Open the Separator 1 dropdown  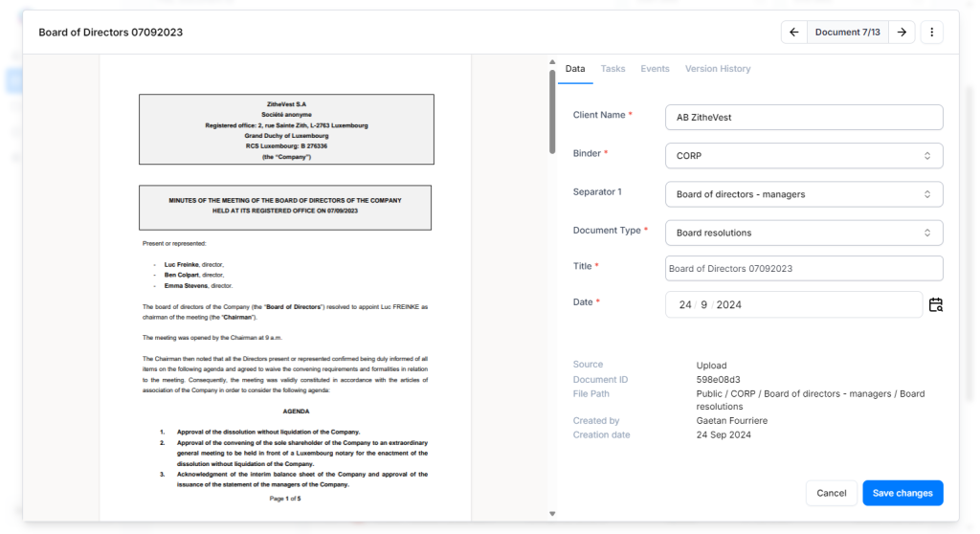(803, 194)
